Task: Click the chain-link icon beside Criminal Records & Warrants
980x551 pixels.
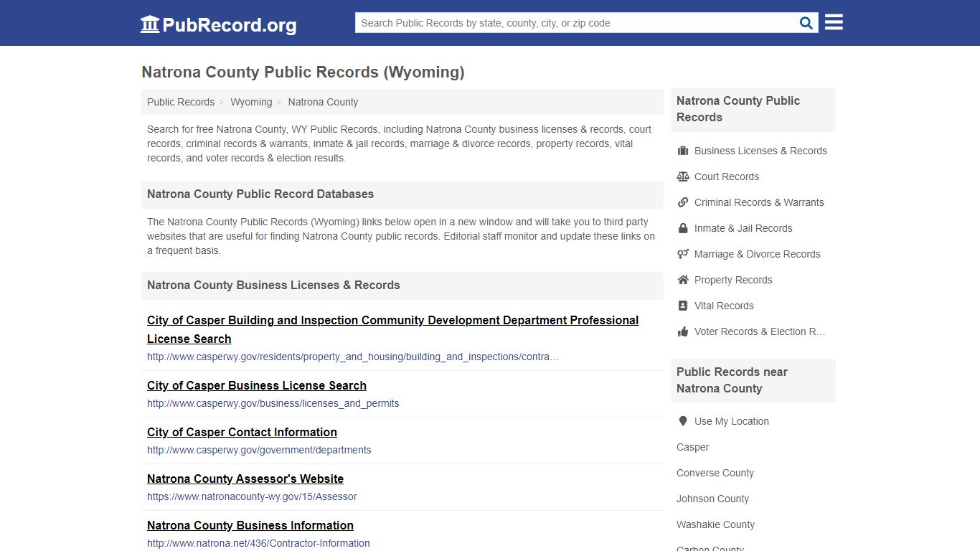Action: (683, 202)
